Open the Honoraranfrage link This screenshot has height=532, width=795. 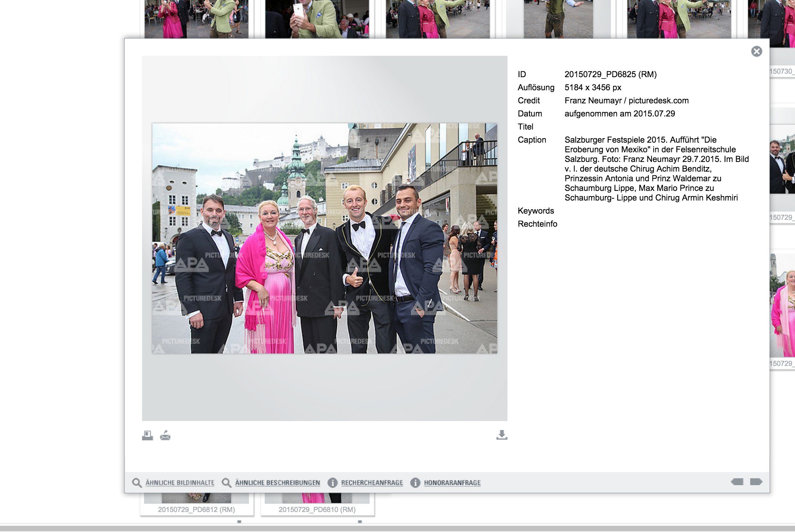tap(452, 483)
